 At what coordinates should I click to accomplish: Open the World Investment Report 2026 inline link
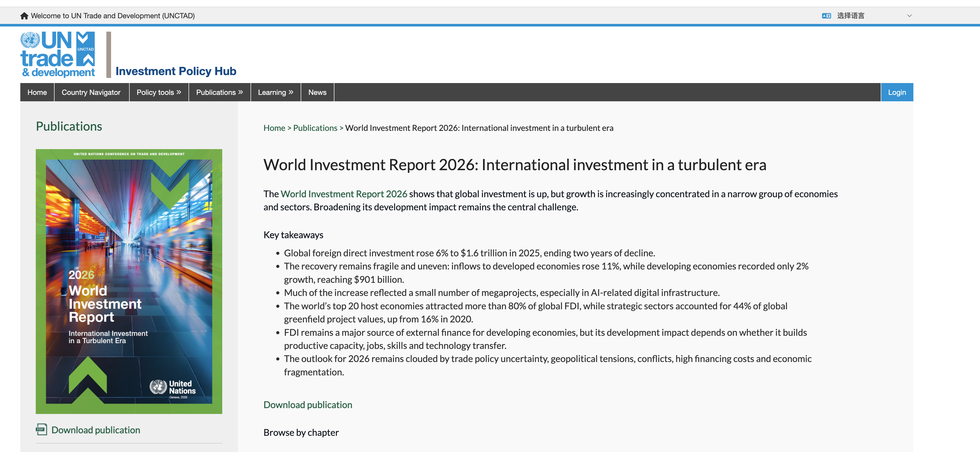click(344, 194)
